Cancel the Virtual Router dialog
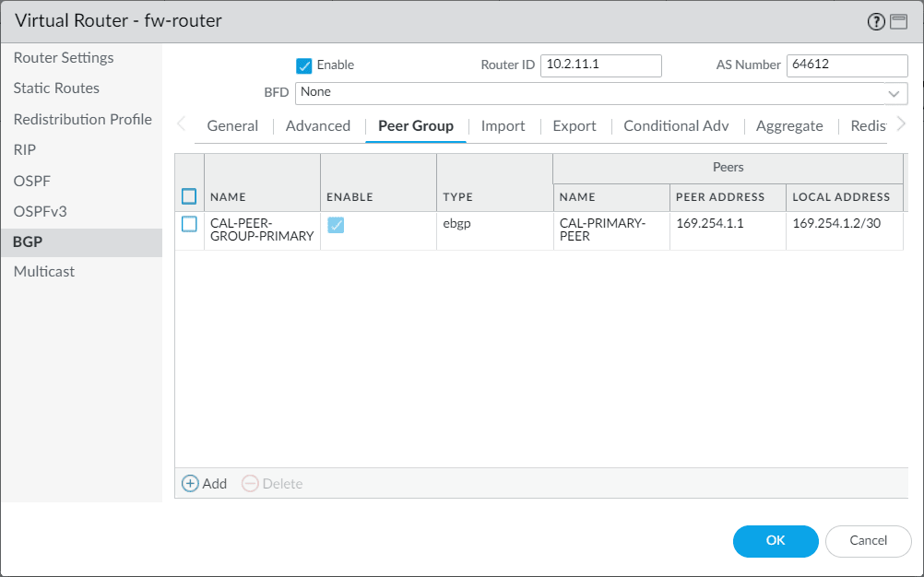 click(868, 541)
